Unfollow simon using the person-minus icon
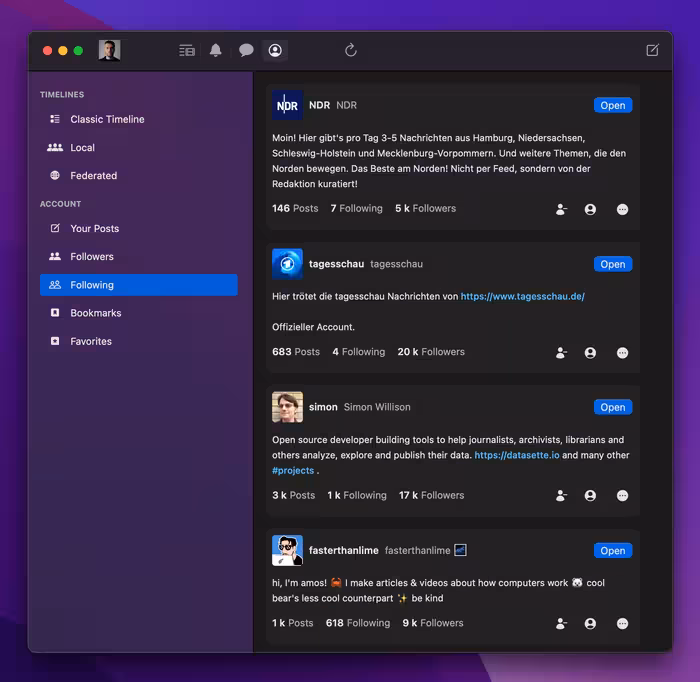 click(561, 495)
